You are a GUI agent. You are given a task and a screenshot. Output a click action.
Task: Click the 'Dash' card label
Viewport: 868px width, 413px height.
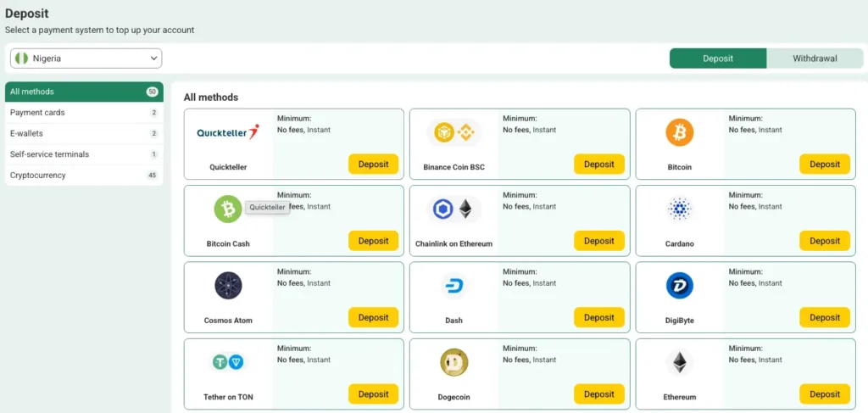[x=453, y=321]
